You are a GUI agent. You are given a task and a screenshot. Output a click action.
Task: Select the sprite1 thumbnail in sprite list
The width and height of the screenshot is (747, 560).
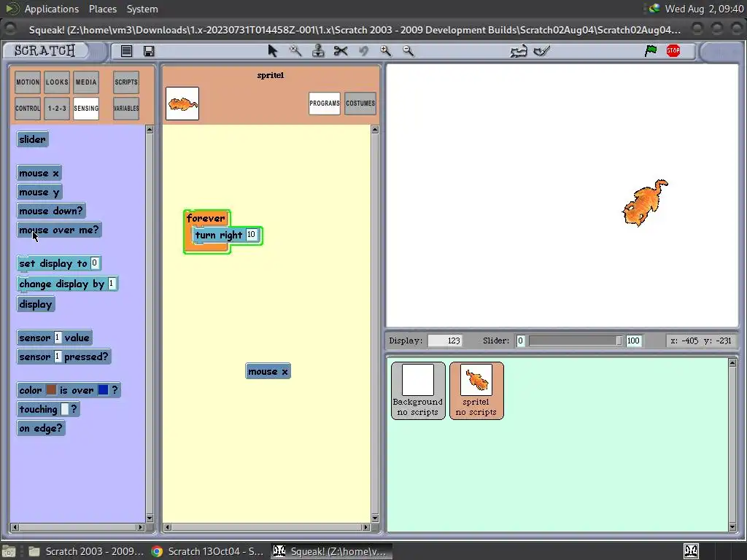coord(476,391)
